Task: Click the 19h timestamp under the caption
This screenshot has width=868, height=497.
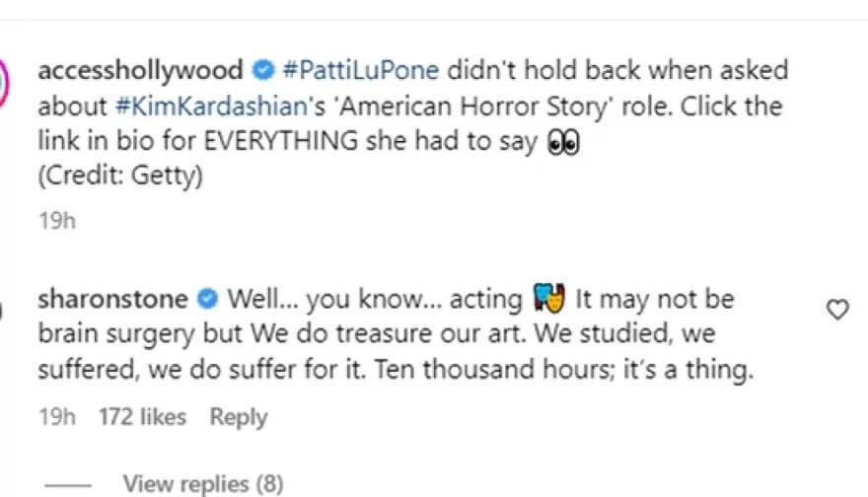Action: [56, 220]
